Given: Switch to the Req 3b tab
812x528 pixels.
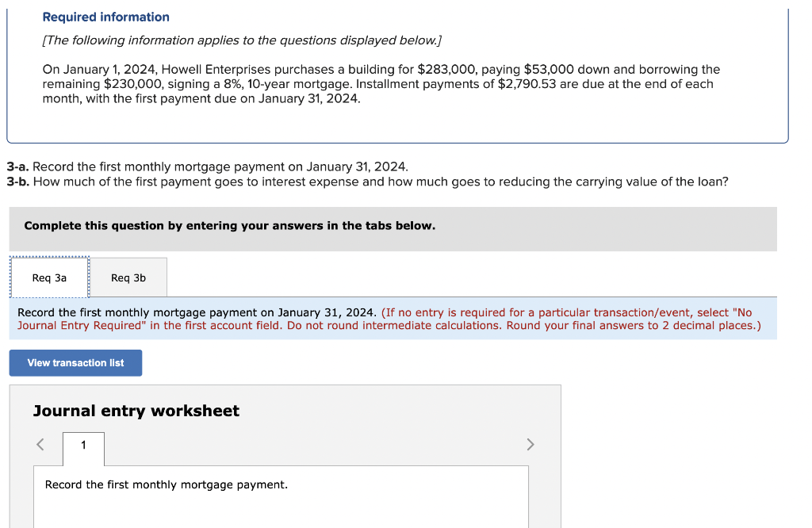Looking at the screenshot, I should pos(128,277).
